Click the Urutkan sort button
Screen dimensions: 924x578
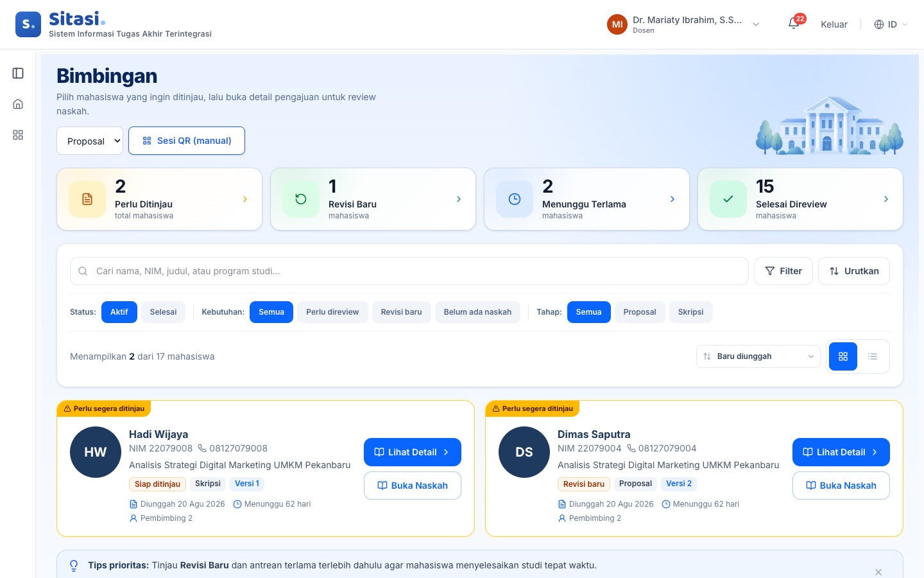point(854,271)
